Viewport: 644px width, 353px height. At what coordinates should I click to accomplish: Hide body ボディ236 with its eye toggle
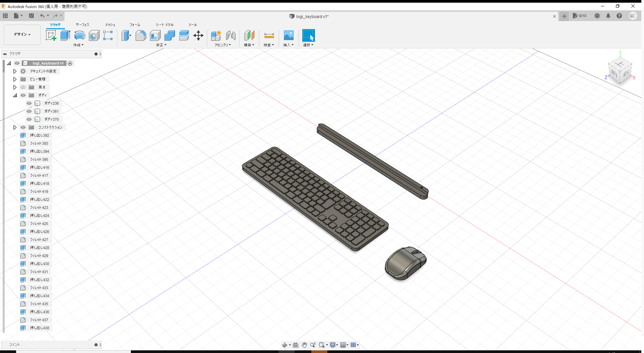click(x=29, y=103)
